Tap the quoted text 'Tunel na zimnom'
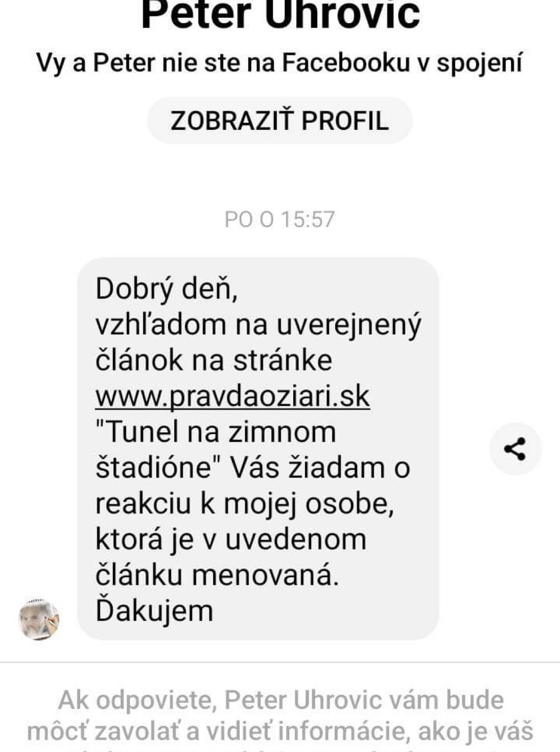Screen dimensions: 560x752 (x=216, y=432)
